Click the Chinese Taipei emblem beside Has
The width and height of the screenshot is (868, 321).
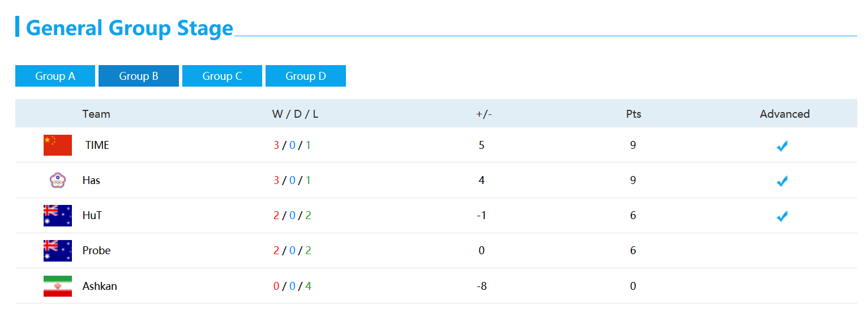point(58,181)
